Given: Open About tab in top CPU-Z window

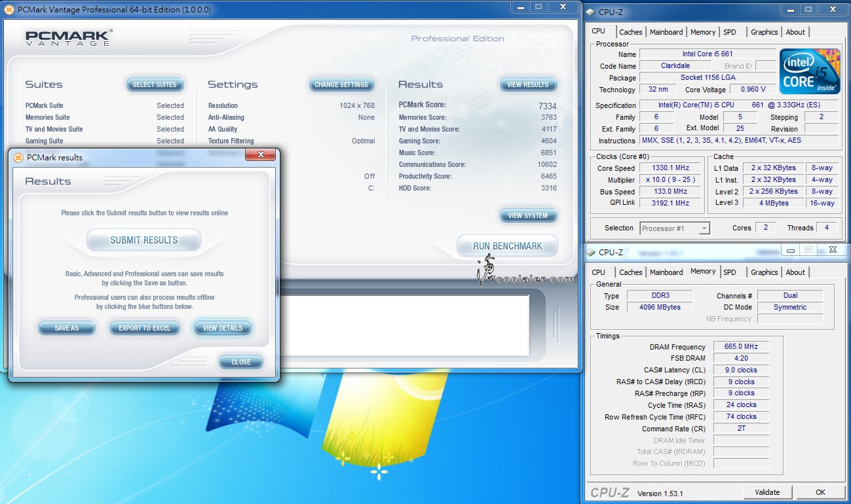Looking at the screenshot, I should (x=795, y=32).
